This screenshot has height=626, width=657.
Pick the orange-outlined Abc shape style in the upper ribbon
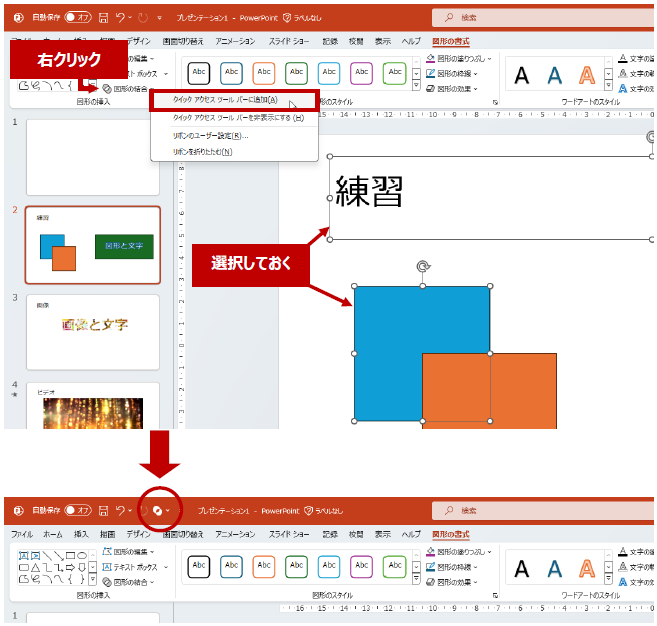pyautogui.click(x=264, y=74)
